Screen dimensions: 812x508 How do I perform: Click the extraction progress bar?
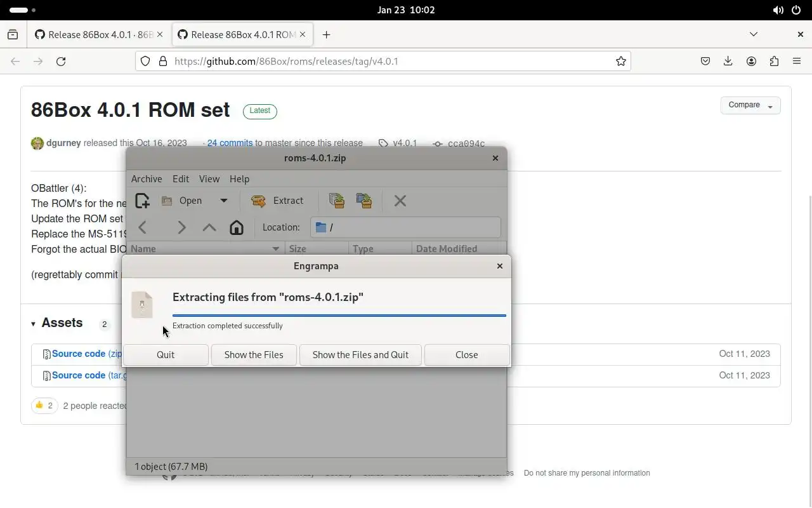click(x=339, y=315)
